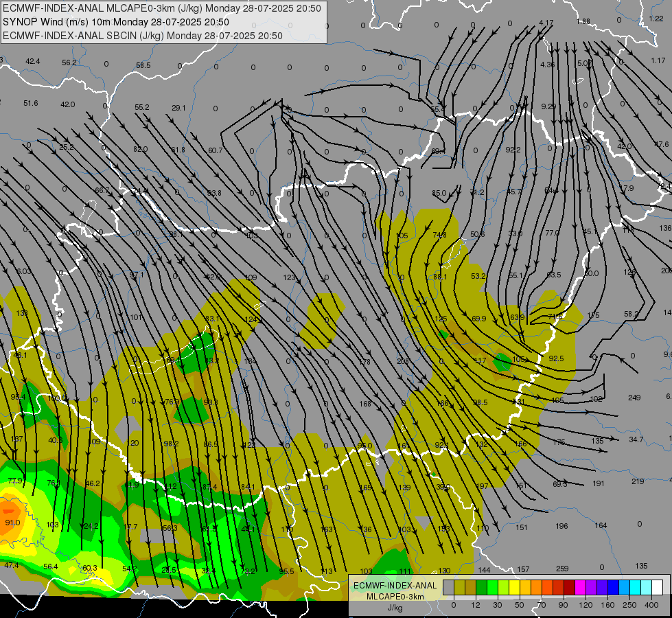
Task: Click the map value 69.8
Action: point(560,484)
